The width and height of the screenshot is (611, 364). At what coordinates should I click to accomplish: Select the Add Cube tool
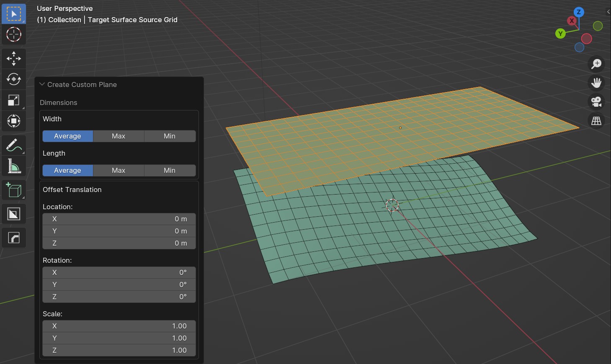[14, 190]
